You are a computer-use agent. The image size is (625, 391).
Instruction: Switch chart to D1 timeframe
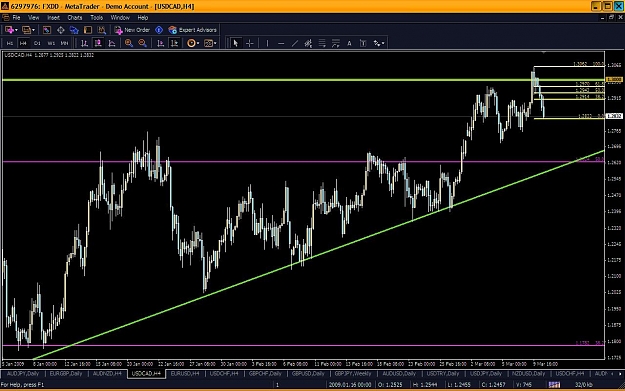[x=37, y=43]
